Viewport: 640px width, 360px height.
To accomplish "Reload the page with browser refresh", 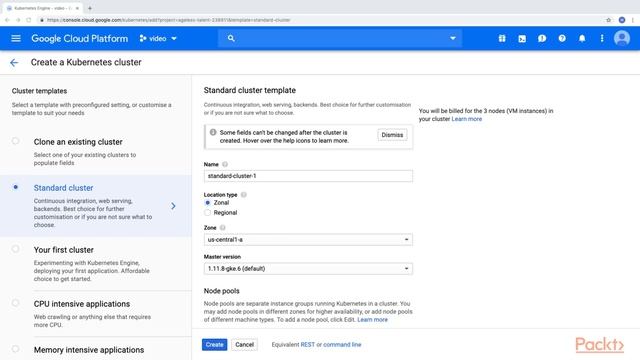I will point(29,20).
